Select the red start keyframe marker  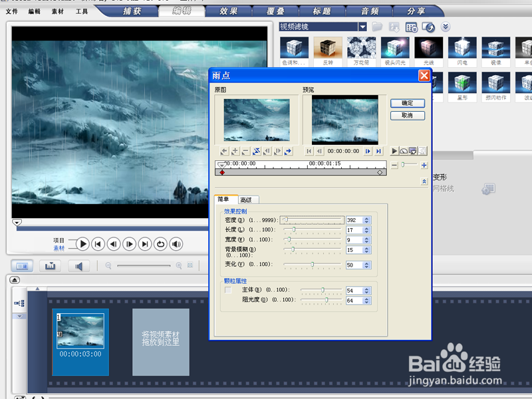(x=222, y=172)
